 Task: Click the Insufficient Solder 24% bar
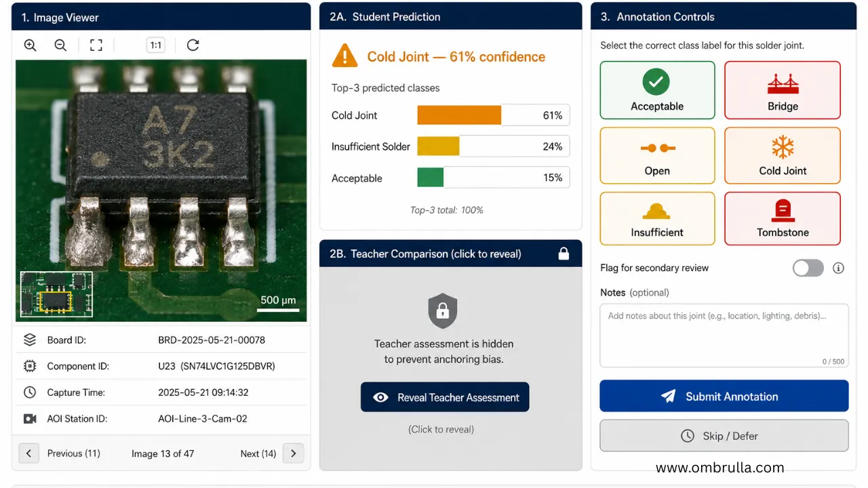click(493, 146)
